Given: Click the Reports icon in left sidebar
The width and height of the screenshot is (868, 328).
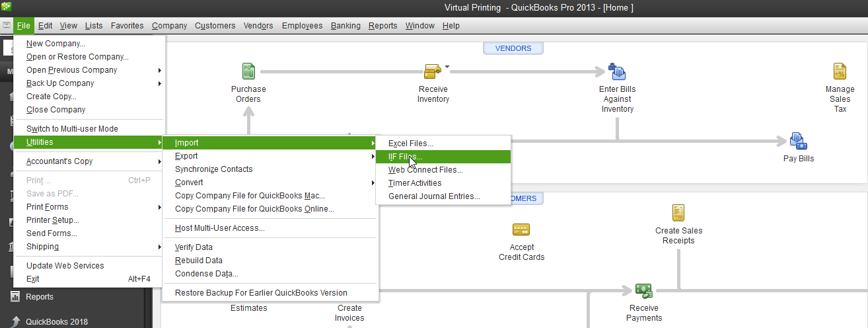Looking at the screenshot, I should 15,297.
